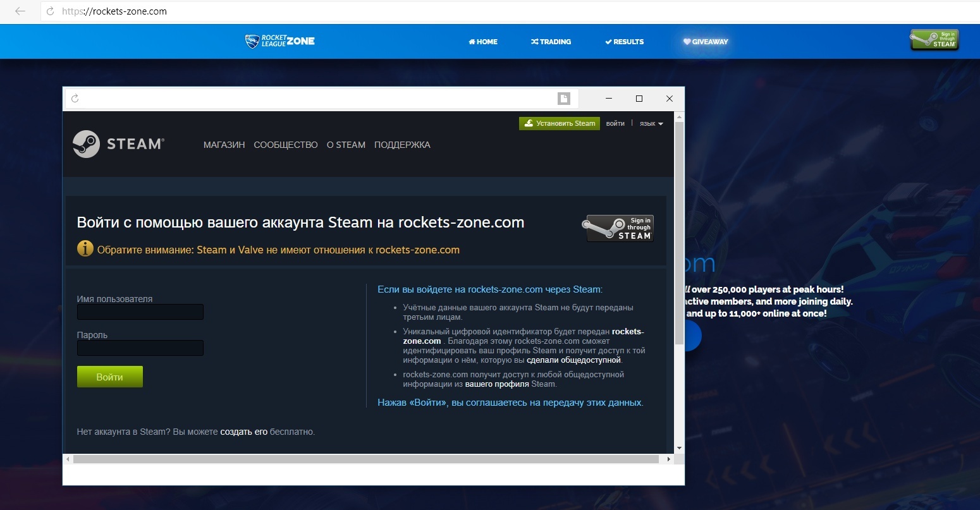
Task: Click the horizontal scroll right arrow
Action: [669, 459]
